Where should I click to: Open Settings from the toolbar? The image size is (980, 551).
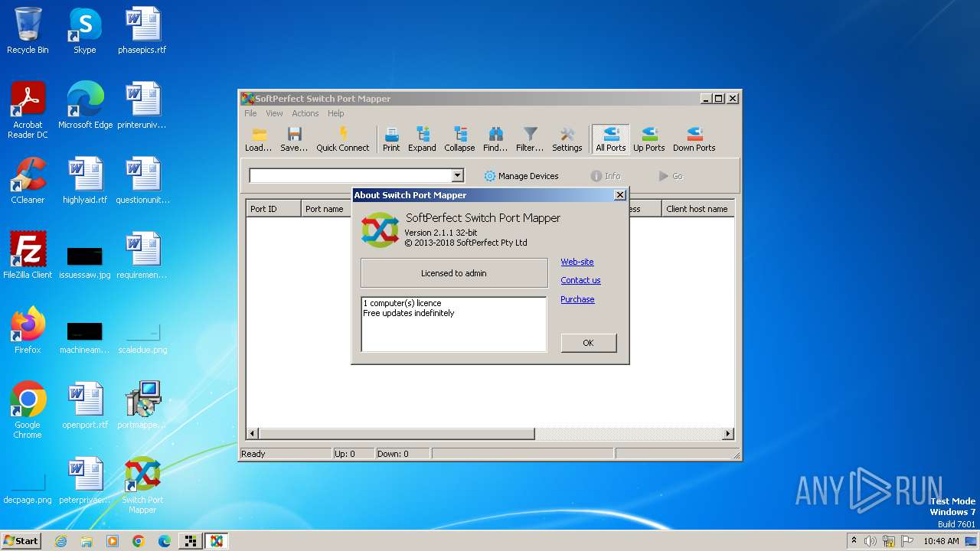pyautogui.click(x=567, y=139)
